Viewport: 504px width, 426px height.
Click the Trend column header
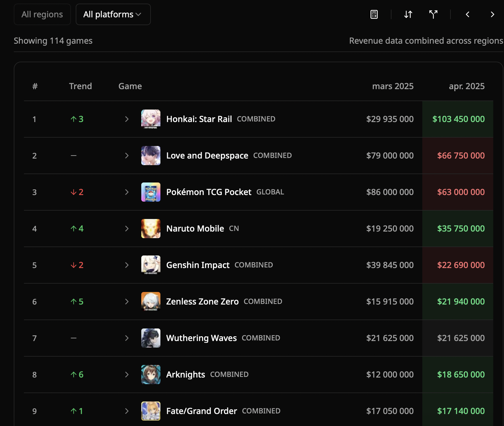[80, 86]
